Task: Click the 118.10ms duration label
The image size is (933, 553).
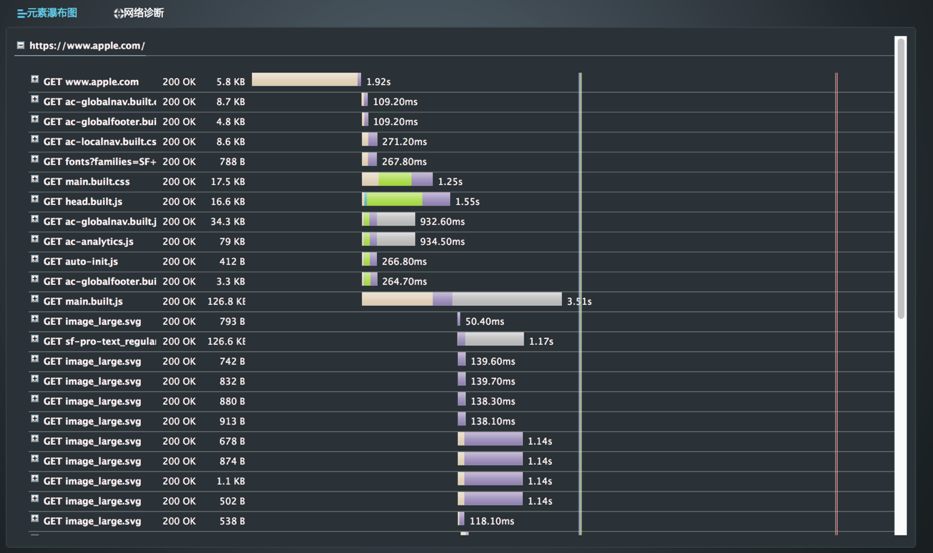Action: point(491,521)
